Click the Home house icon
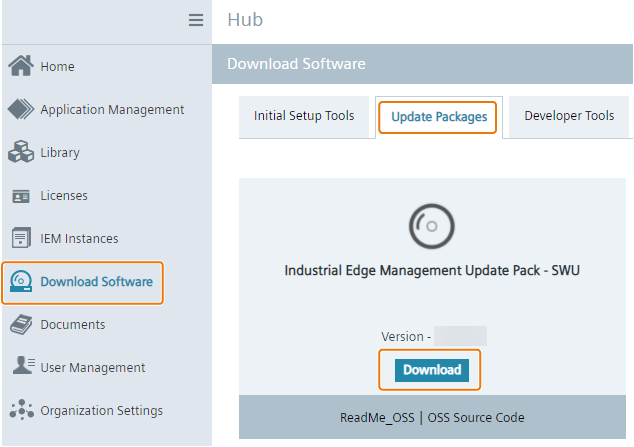 pyautogui.click(x=21, y=66)
